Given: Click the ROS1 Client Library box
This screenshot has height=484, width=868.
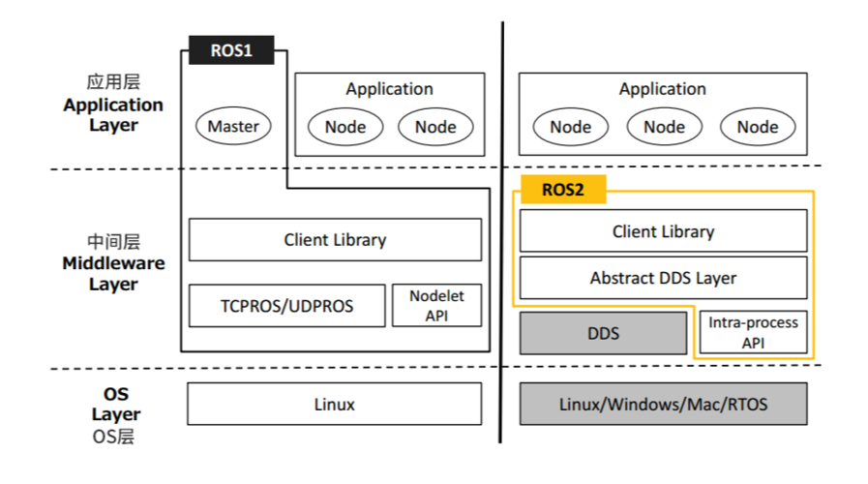Looking at the screenshot, I should (x=336, y=240).
